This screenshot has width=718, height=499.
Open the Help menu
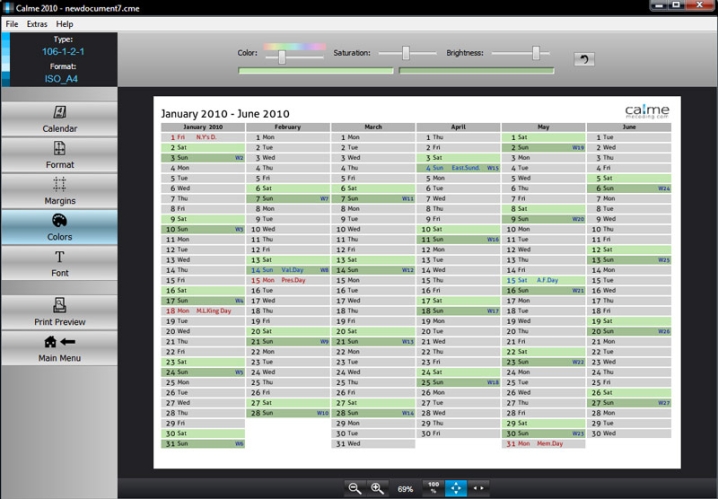[65, 23]
